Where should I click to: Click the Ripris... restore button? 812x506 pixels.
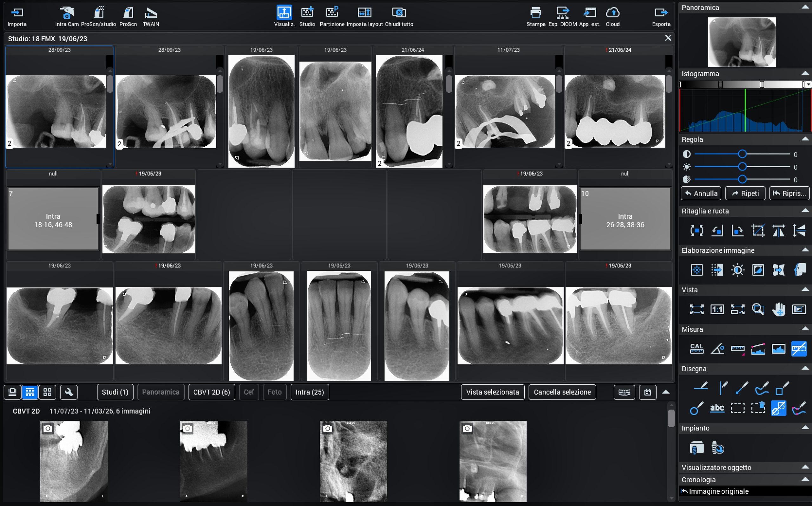tap(789, 193)
